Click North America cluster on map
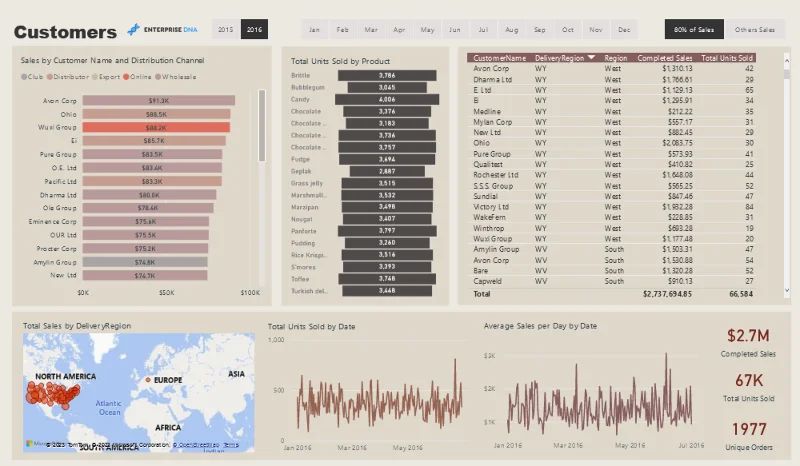 point(53,395)
